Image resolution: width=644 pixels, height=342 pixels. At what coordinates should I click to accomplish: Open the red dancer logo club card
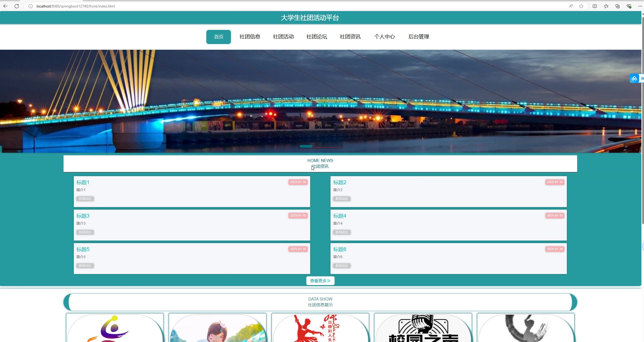(x=320, y=328)
